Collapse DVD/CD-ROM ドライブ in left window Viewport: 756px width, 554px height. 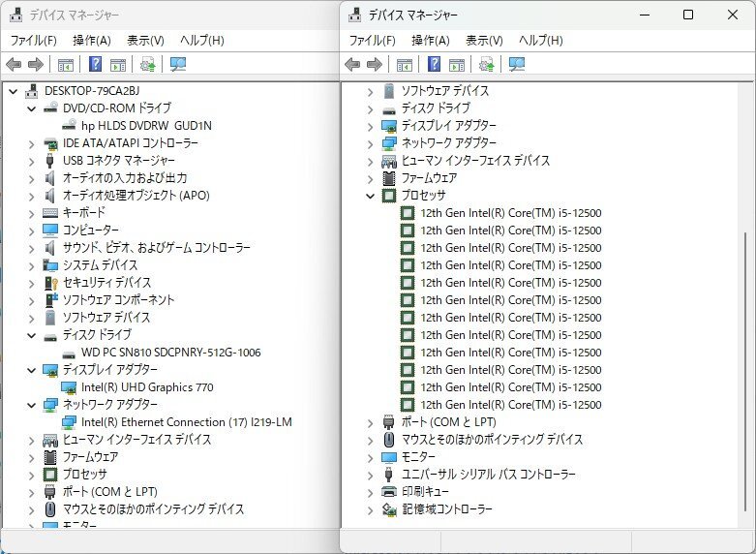coord(31,108)
